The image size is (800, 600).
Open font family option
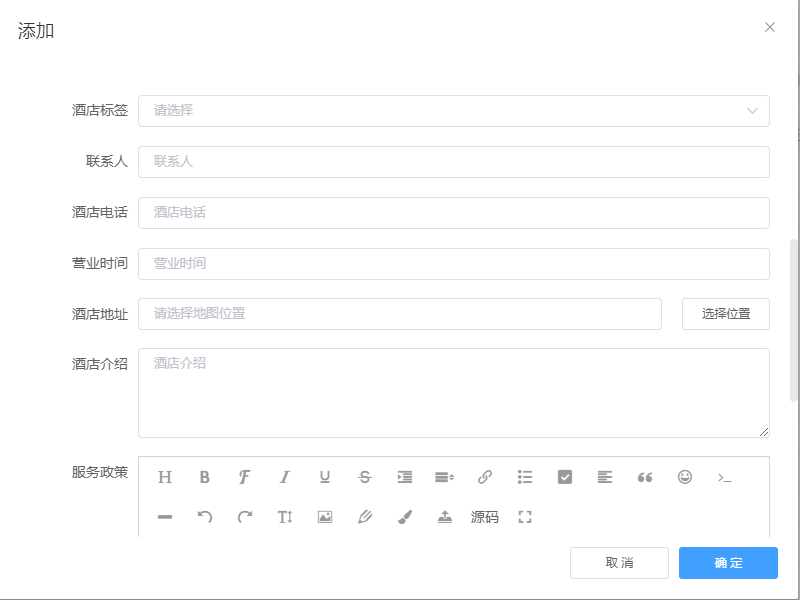(244, 477)
